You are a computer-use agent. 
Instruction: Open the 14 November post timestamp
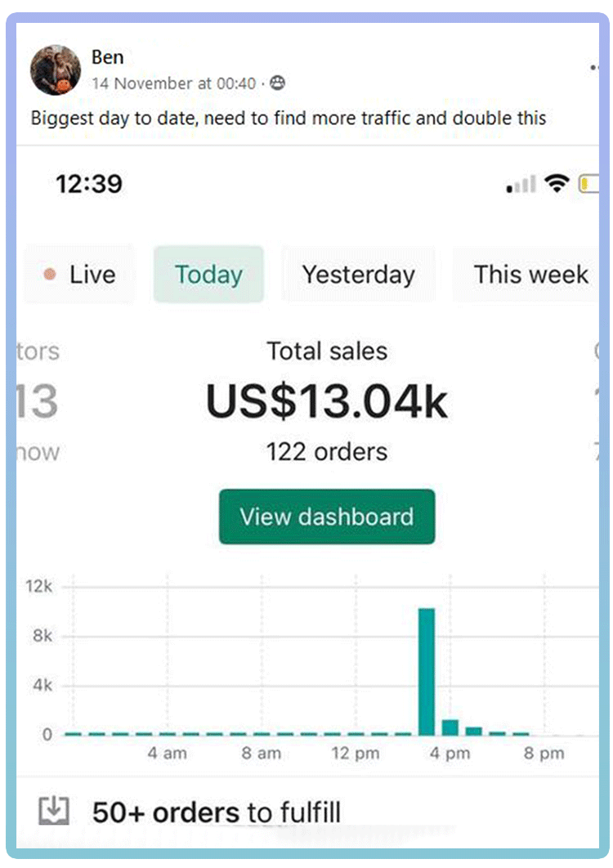coord(174,83)
